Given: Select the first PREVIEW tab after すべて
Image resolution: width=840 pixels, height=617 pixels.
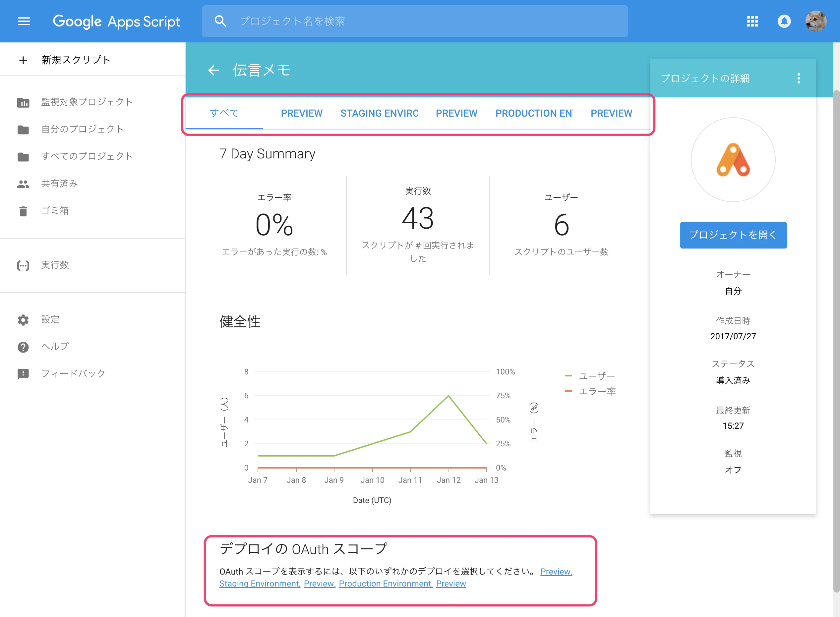Looking at the screenshot, I should pyautogui.click(x=302, y=113).
